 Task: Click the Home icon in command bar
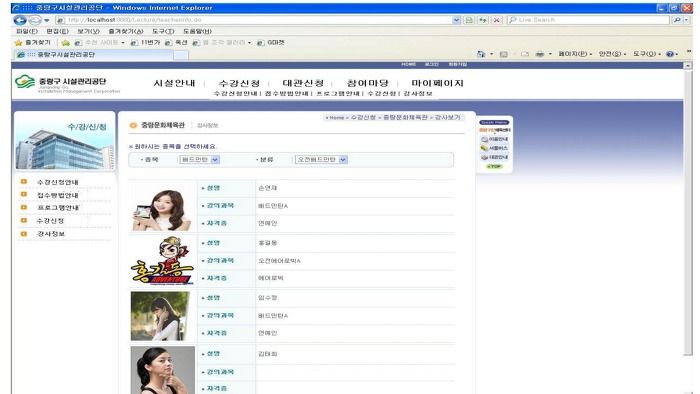click(481, 54)
